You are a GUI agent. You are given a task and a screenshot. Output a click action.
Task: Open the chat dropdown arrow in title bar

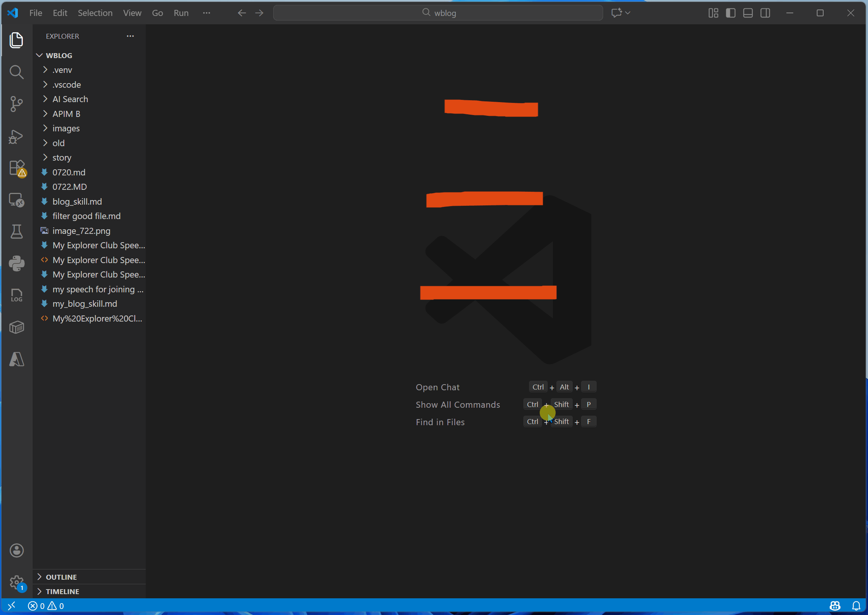tap(628, 13)
